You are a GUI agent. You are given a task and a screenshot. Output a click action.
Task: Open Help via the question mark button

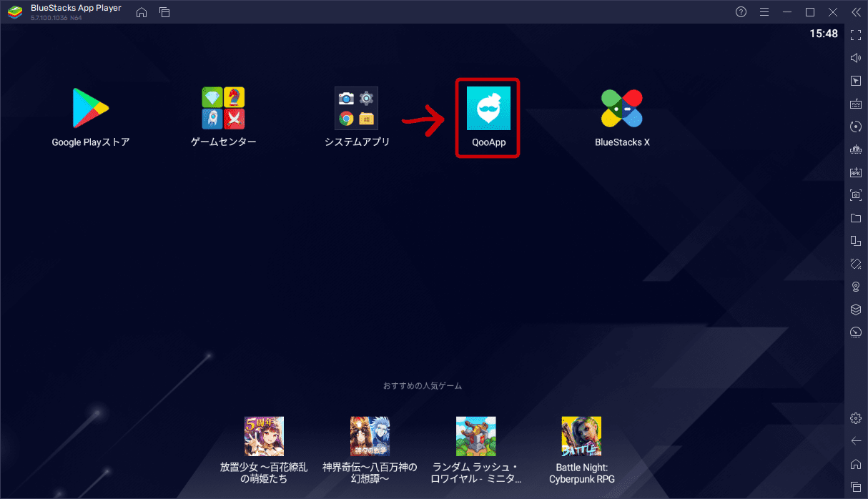pyautogui.click(x=741, y=11)
